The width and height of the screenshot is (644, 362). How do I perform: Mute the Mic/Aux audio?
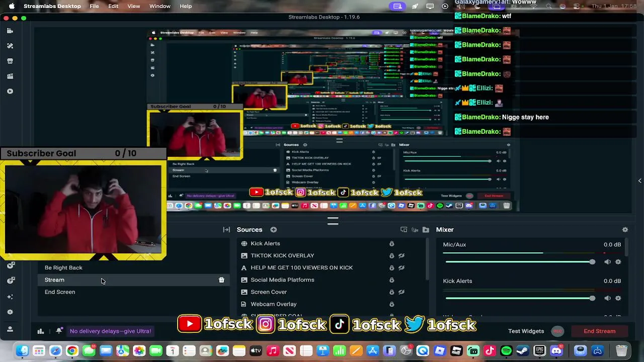click(607, 262)
